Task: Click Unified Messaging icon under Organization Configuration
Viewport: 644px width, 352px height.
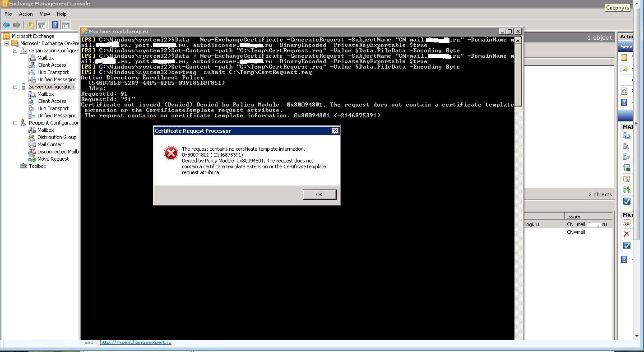Action: (32, 79)
